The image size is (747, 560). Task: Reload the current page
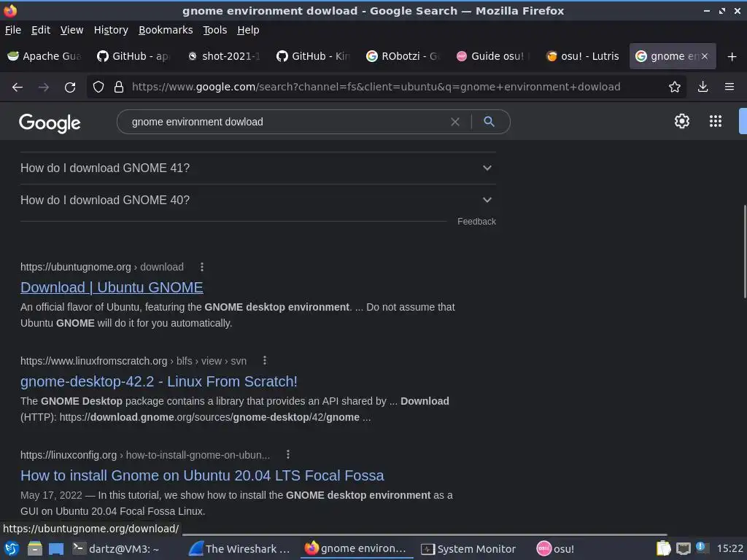point(70,87)
